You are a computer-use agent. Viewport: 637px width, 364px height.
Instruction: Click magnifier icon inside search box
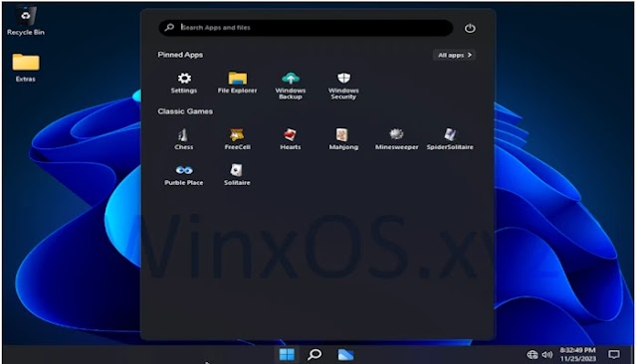(x=169, y=27)
